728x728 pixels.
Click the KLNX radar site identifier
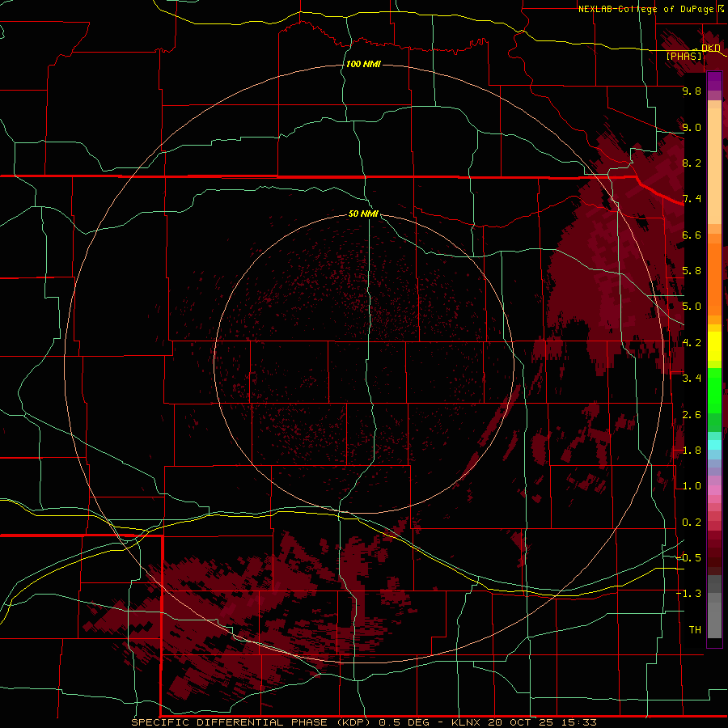pos(467,722)
